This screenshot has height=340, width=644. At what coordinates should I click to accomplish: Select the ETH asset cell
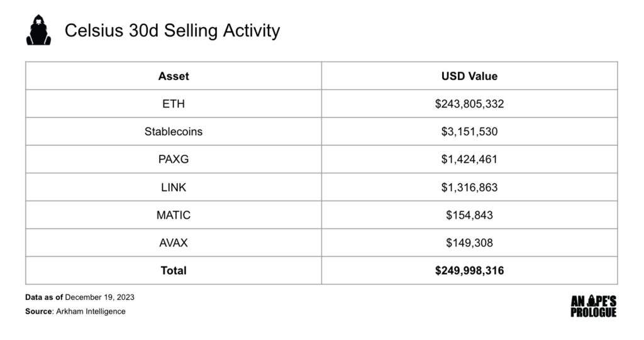(174, 104)
